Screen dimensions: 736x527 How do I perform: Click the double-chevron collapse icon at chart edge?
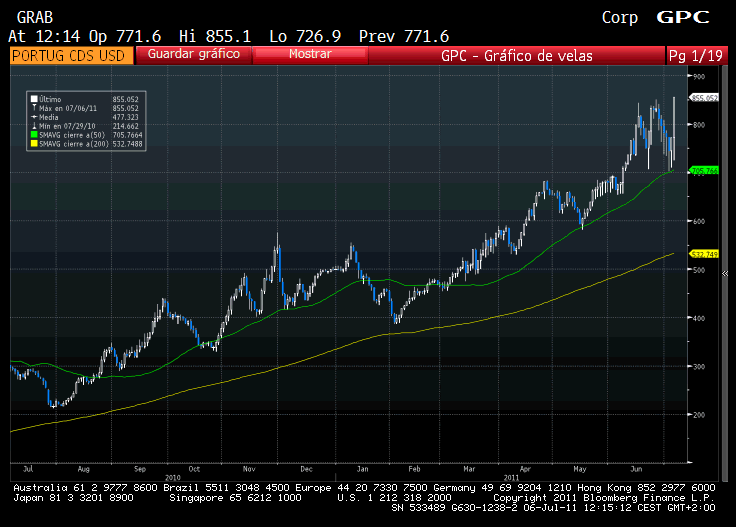[725, 273]
